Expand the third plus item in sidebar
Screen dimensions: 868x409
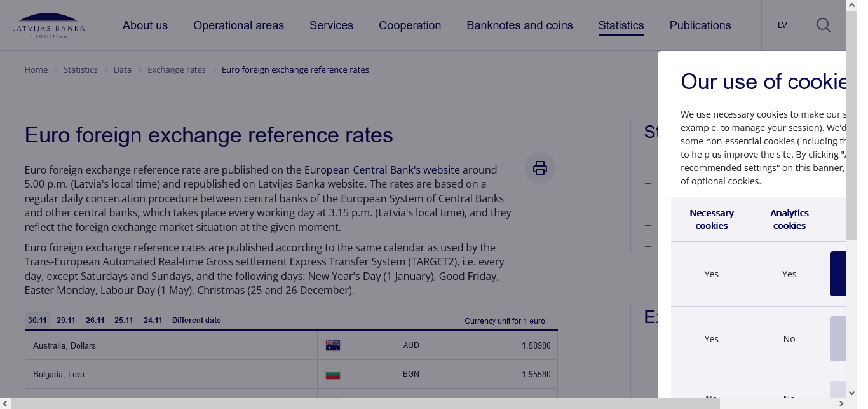(648, 246)
